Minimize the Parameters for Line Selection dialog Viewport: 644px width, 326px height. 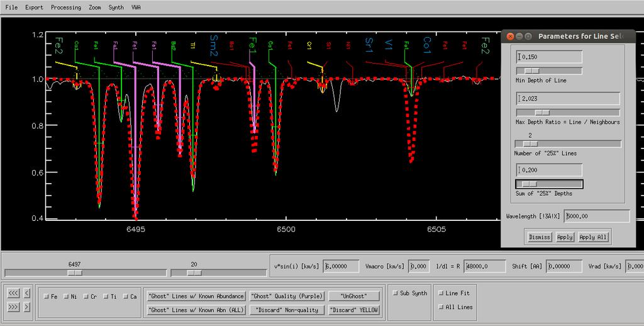coord(519,36)
